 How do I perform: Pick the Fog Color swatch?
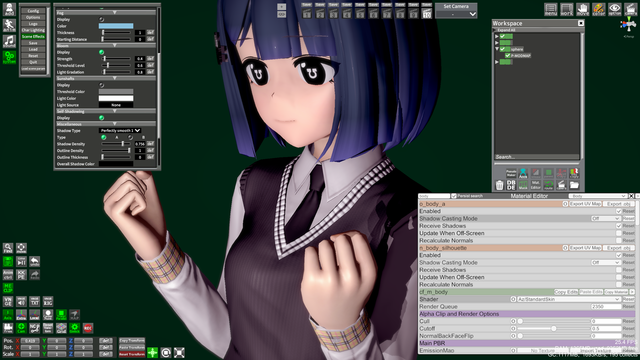coord(116,26)
